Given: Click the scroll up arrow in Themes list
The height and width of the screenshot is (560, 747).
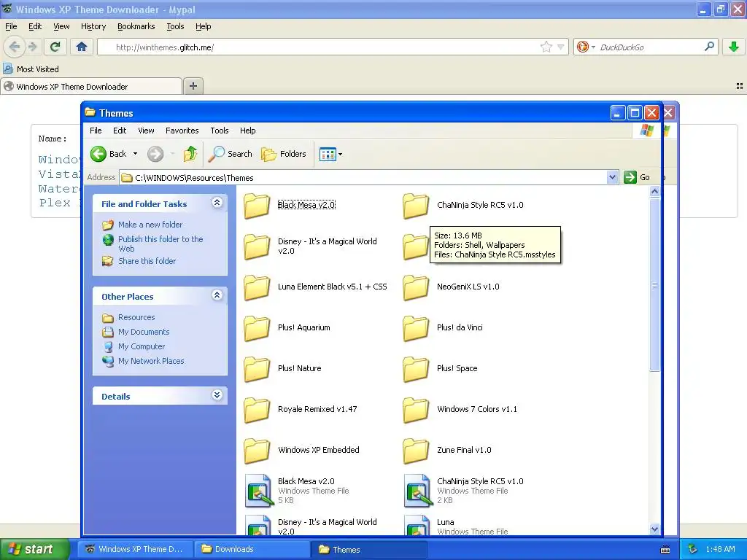Looking at the screenshot, I should [654, 192].
